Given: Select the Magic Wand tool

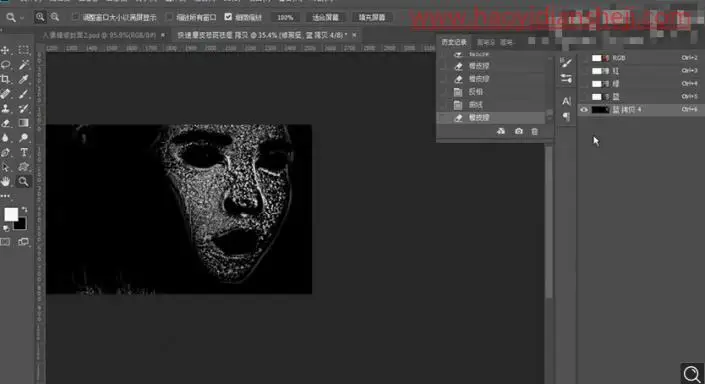Looking at the screenshot, I should tap(23, 65).
